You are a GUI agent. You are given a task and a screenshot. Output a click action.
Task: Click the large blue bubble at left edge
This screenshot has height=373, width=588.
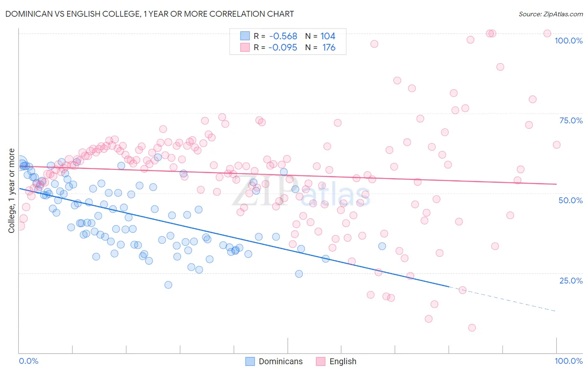(19, 164)
